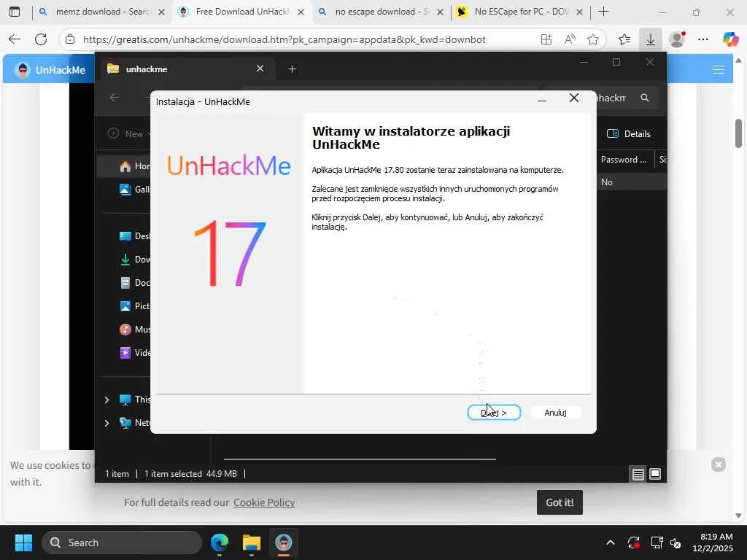Open Read aloud in Edge
This screenshot has height=560, width=747.
(570, 39)
